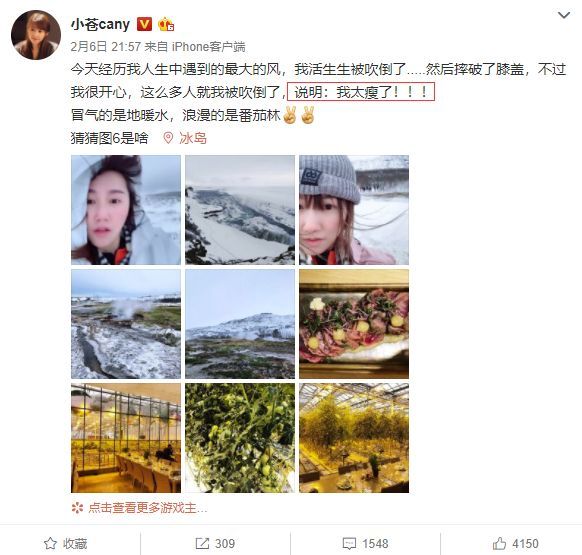This screenshot has width=582, height=555.
Task: Open the iPhone客户端 source link
Action: (208, 47)
